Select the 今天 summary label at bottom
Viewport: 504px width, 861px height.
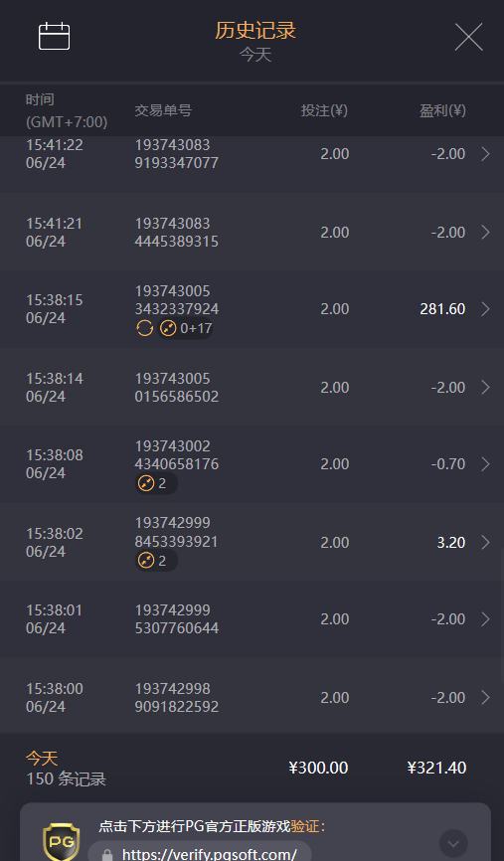click(42, 759)
